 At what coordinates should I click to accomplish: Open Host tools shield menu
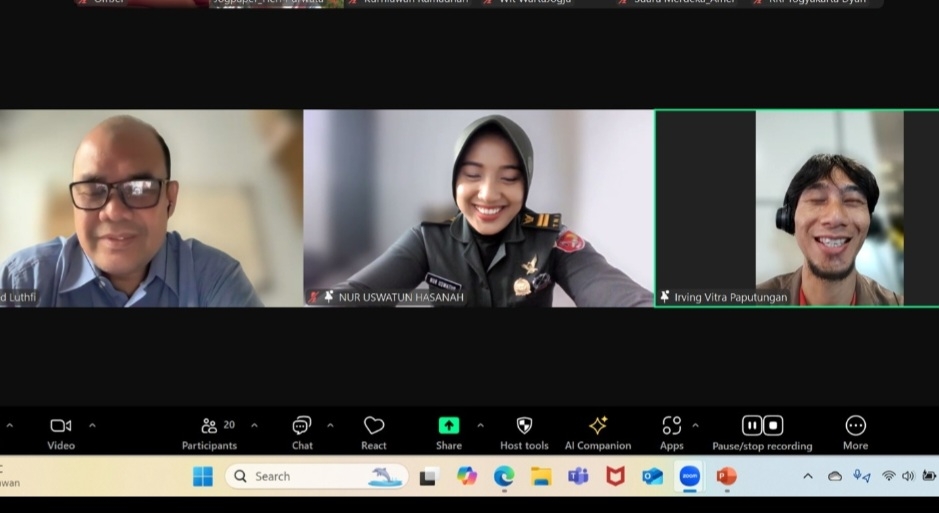[x=524, y=433]
